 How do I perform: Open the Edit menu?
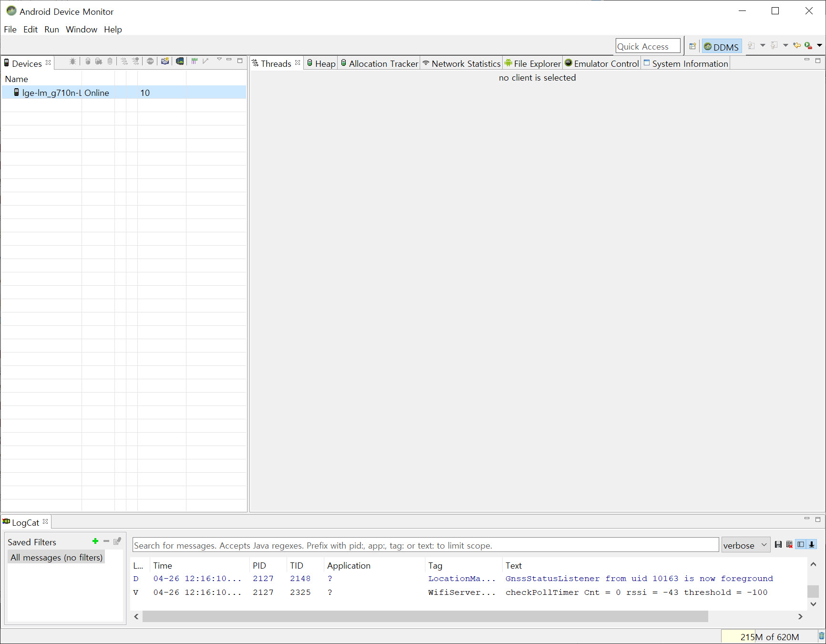[31, 29]
